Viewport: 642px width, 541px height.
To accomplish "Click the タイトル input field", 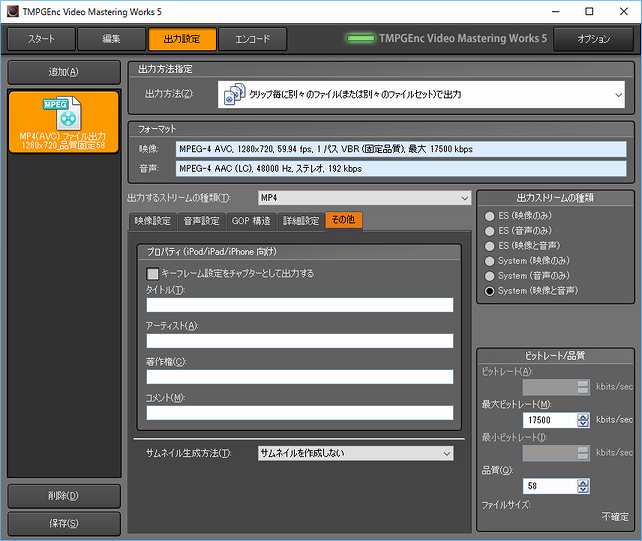I will point(300,305).
